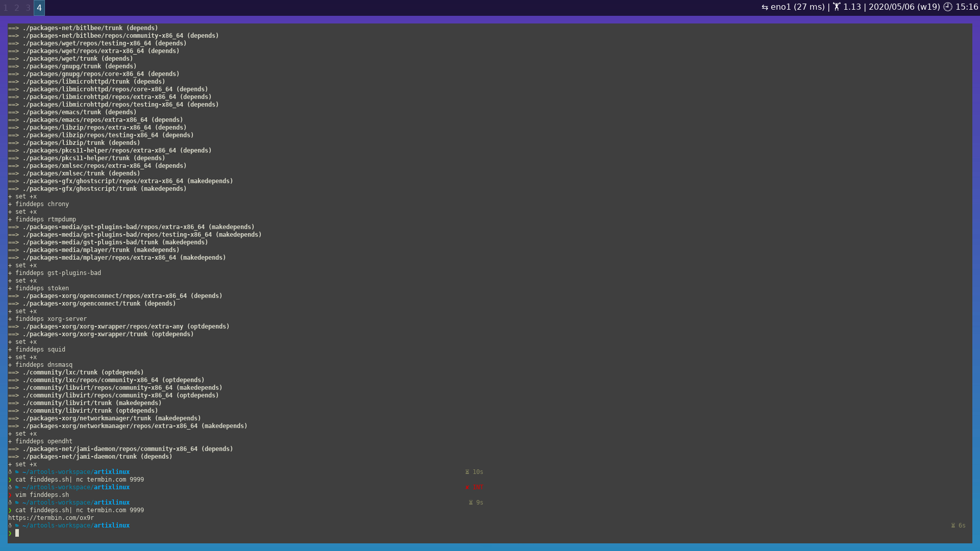
Task: Click the 15:16 time display
Action: click(967, 7)
